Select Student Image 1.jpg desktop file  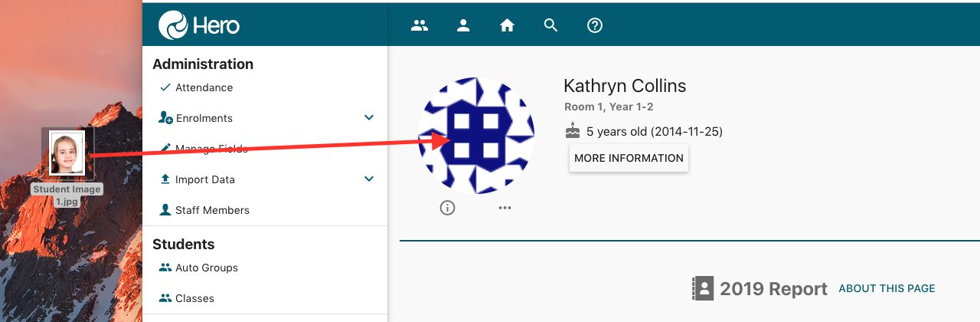pyautogui.click(x=67, y=153)
